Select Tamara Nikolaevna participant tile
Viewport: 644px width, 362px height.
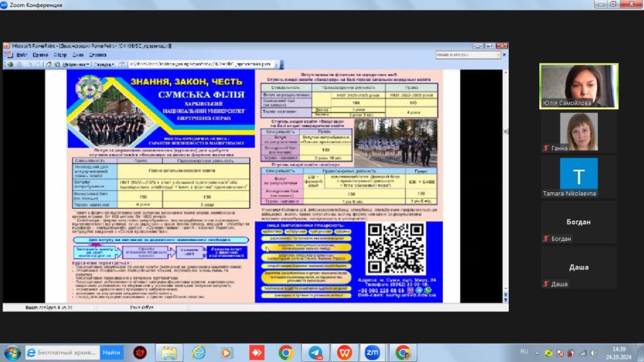coord(579,177)
